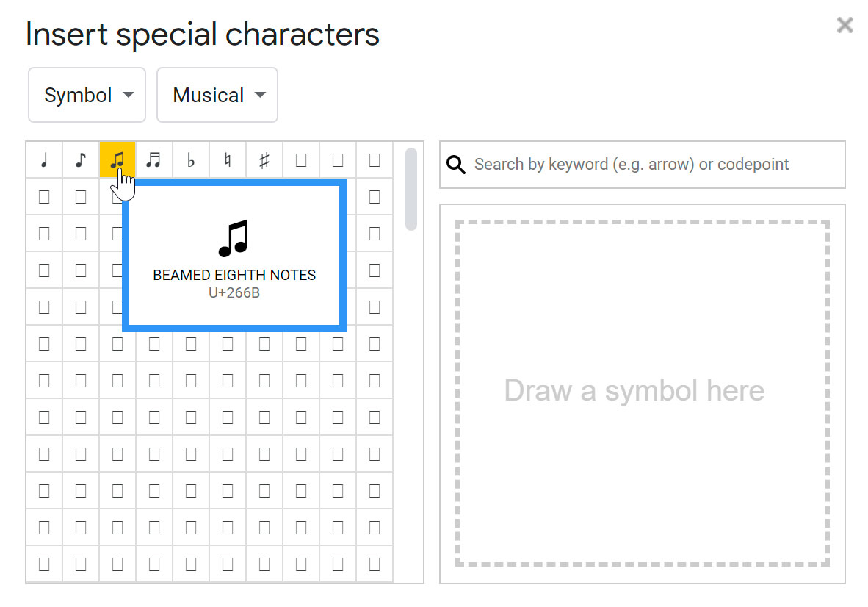Click the highlighted beamed eighth notes symbol
This screenshot has width=868, height=607.
pos(117,159)
